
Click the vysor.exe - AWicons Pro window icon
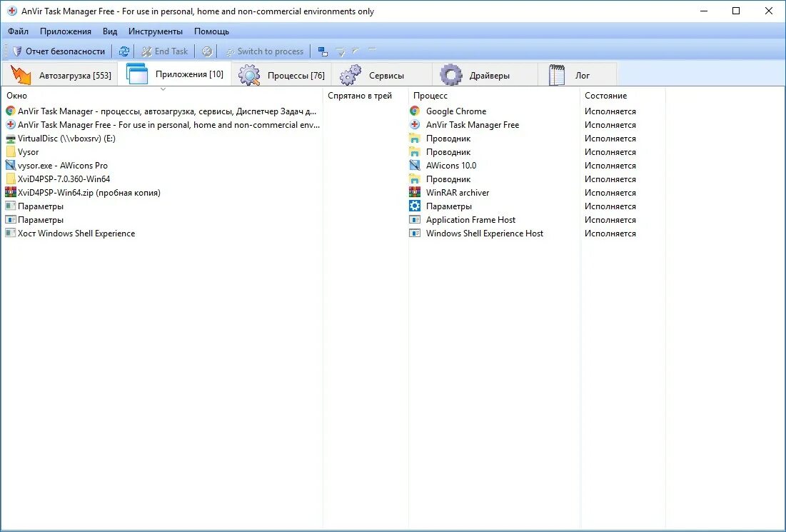click(11, 165)
